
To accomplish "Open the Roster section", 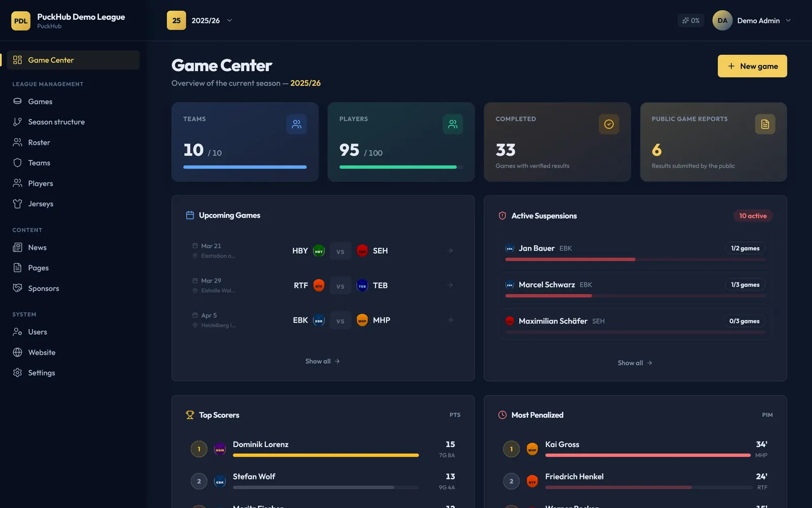I will [x=73, y=142].
